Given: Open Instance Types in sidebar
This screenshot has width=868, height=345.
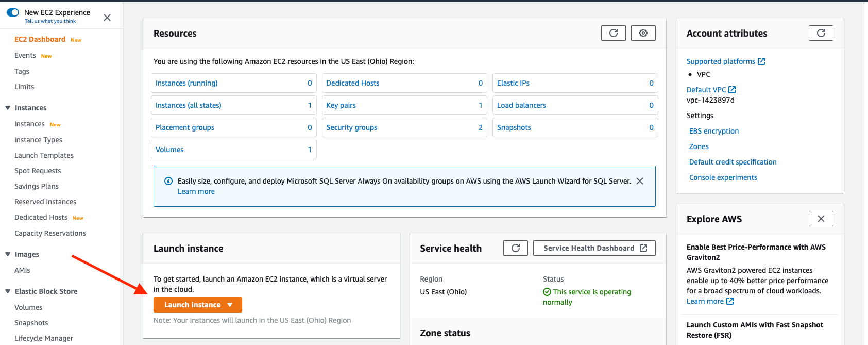Looking at the screenshot, I should point(38,140).
